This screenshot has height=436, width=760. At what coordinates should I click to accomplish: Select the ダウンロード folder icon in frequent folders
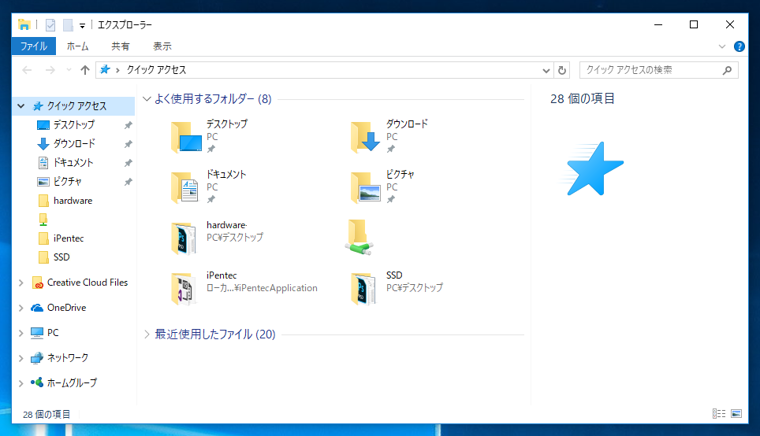click(x=365, y=137)
